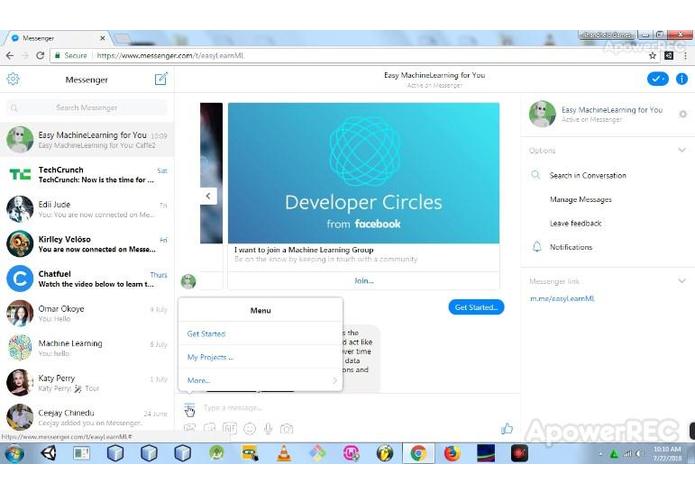695x494 pixels.
Task: Switch to Firefox in the taskbar
Action: [x=452, y=453]
